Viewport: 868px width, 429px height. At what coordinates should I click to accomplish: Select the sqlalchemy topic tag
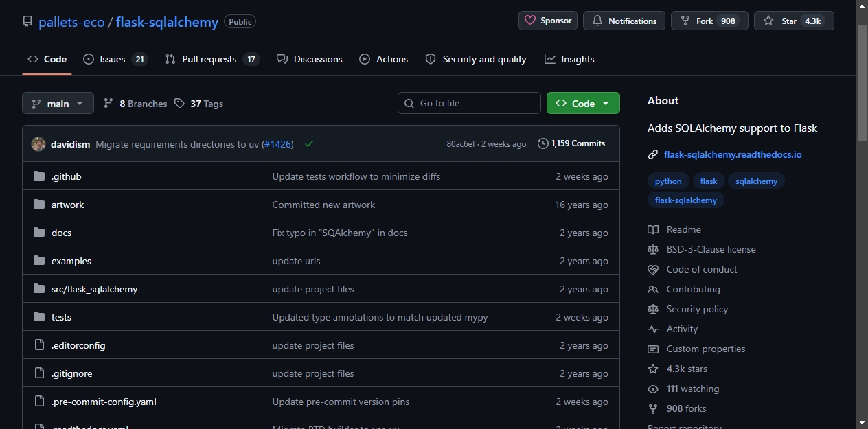[x=756, y=181]
